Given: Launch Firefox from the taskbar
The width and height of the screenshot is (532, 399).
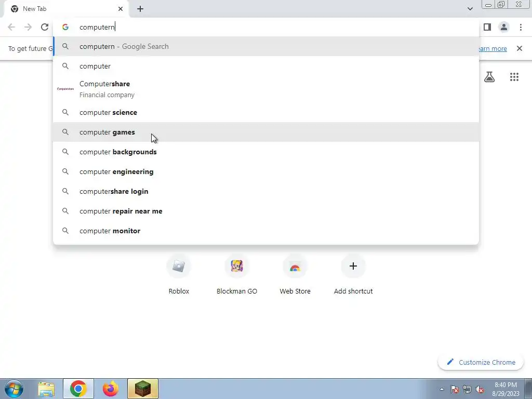Looking at the screenshot, I should pos(111,389).
